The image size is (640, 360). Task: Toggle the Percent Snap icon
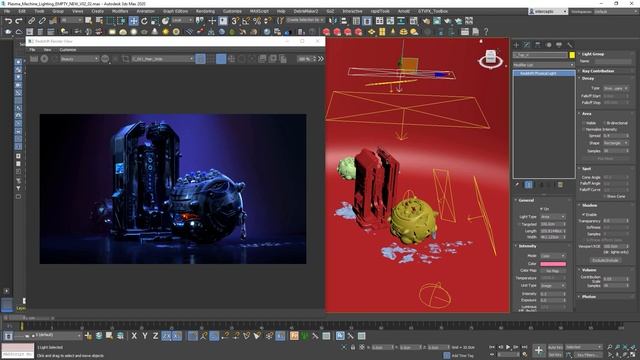coord(257,21)
